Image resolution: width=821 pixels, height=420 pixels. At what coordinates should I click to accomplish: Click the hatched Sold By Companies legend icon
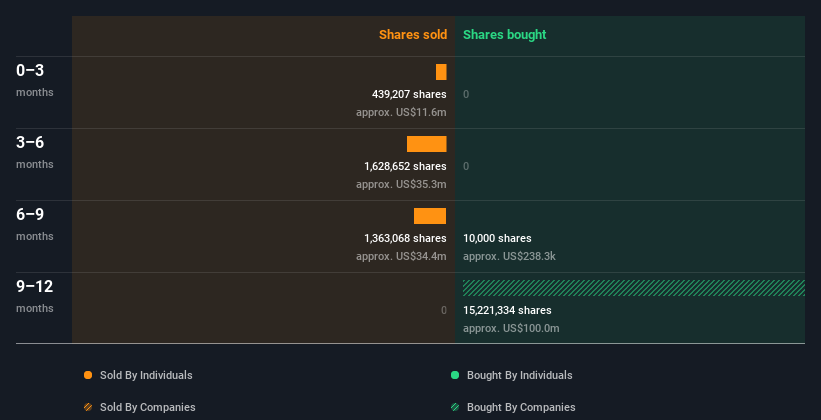[x=88, y=407]
